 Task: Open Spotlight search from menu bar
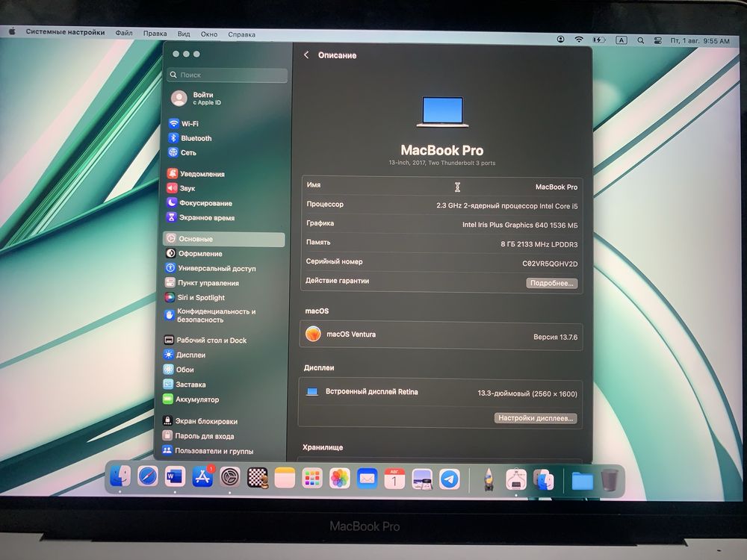point(641,40)
